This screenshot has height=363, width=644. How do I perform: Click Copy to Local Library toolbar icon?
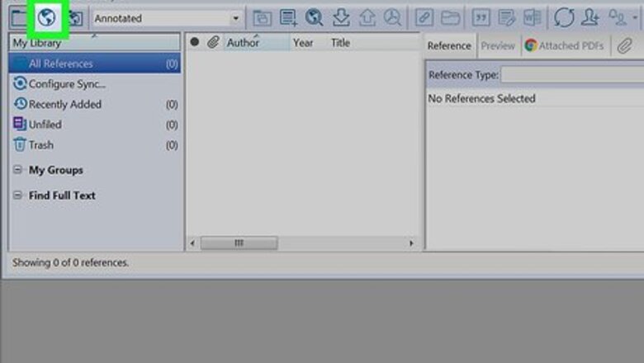262,18
